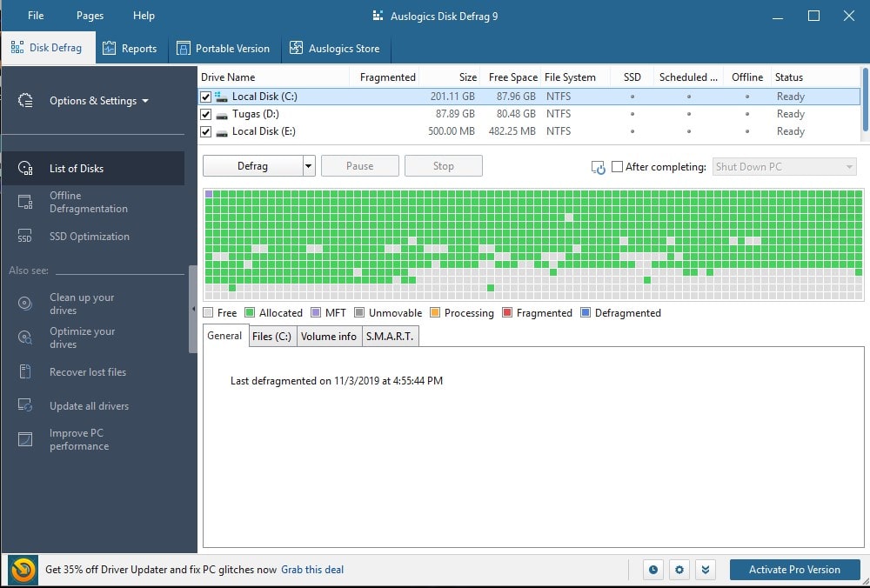Click the 201.11 GB size cell
Viewport: 870px width, 588px height.
click(452, 97)
